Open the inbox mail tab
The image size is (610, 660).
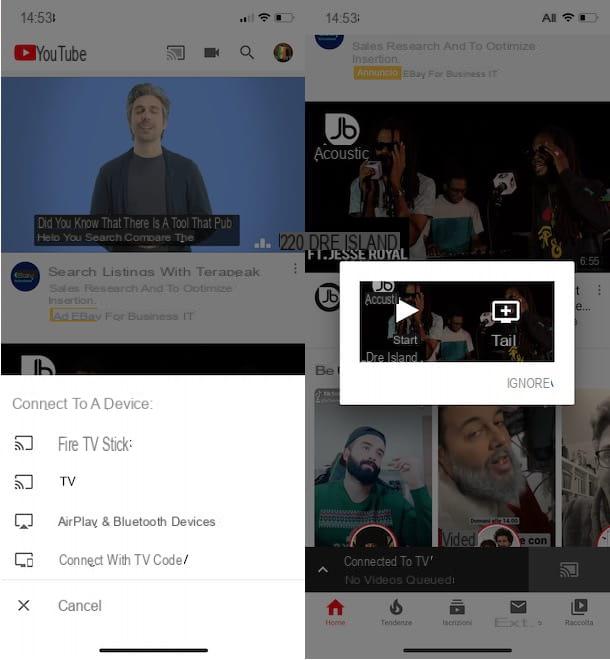[518, 612]
